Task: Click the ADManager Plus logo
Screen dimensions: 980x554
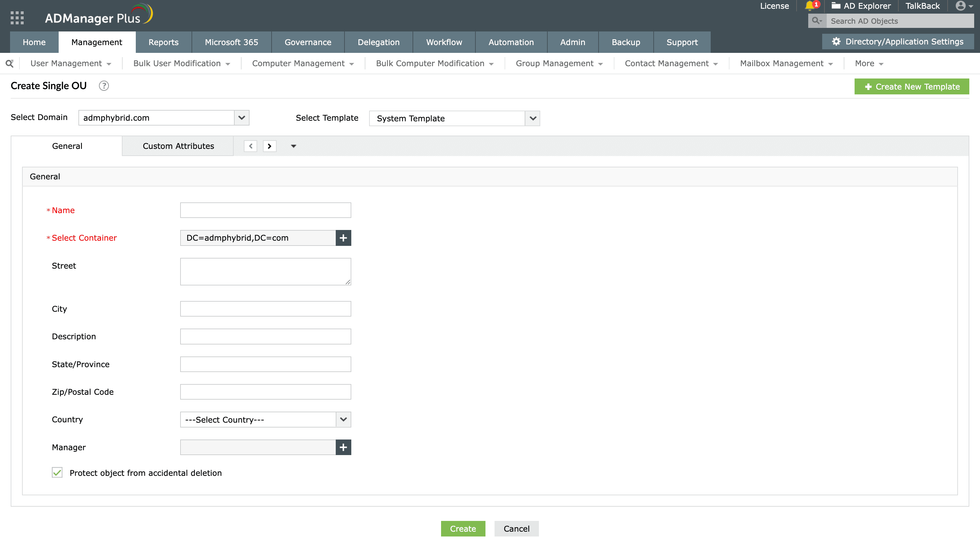Action: 99,15
